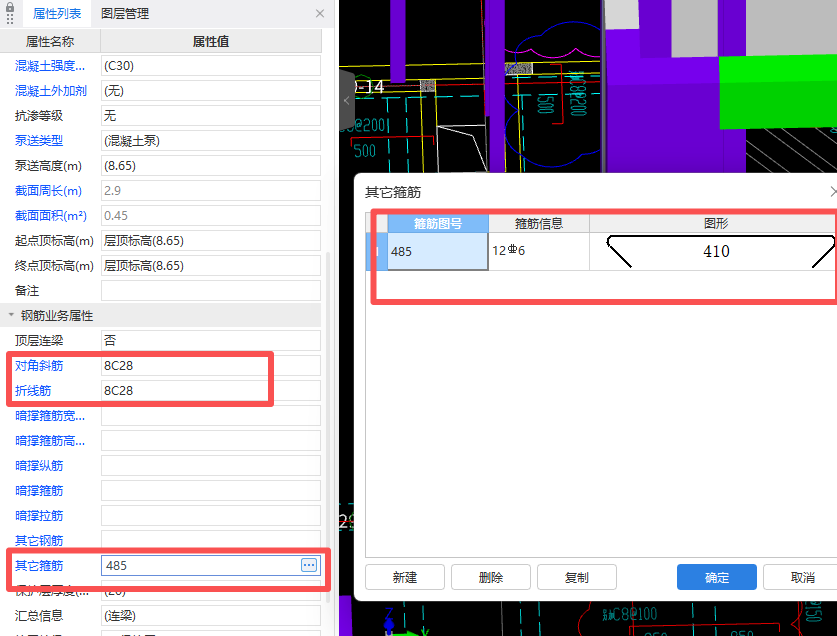Image resolution: width=837 pixels, height=636 pixels.
Task: Click the 混凝土强度 value field (C30)
Action: tap(211, 66)
